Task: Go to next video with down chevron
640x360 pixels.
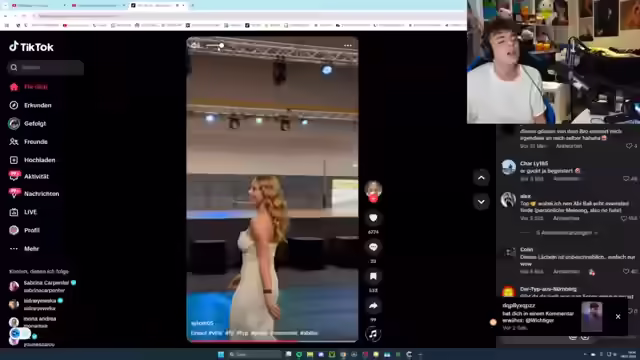Action: [x=481, y=202]
